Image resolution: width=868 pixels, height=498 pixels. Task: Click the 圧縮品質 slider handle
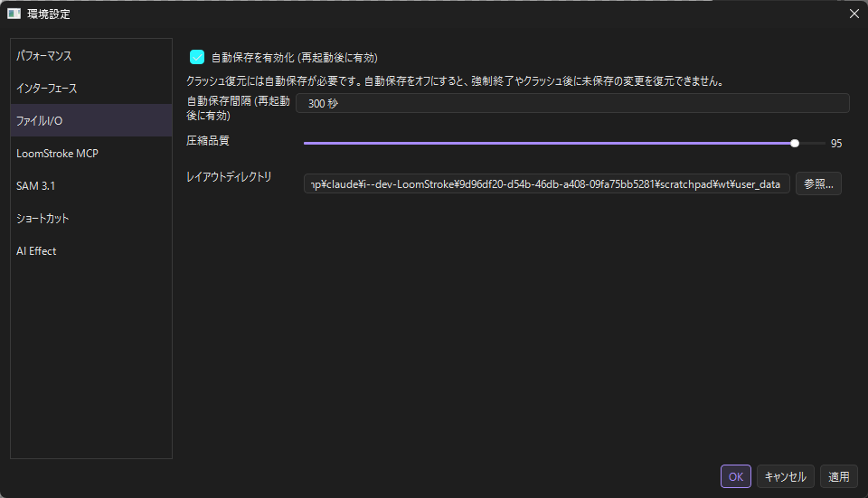click(795, 144)
